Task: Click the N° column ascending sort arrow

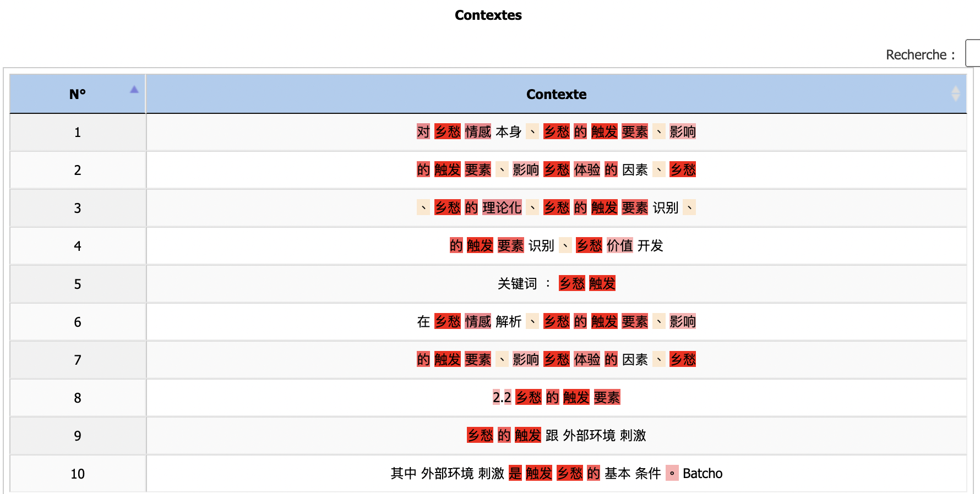Action: pos(134,90)
